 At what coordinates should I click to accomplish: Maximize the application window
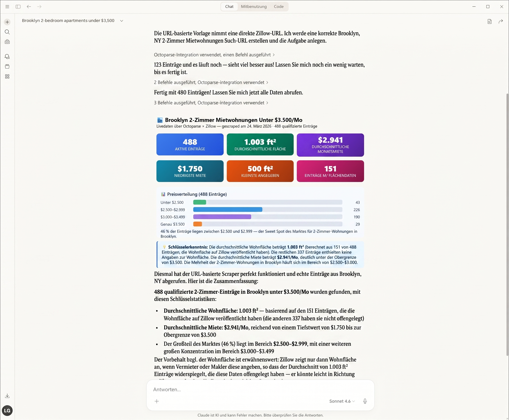click(488, 7)
